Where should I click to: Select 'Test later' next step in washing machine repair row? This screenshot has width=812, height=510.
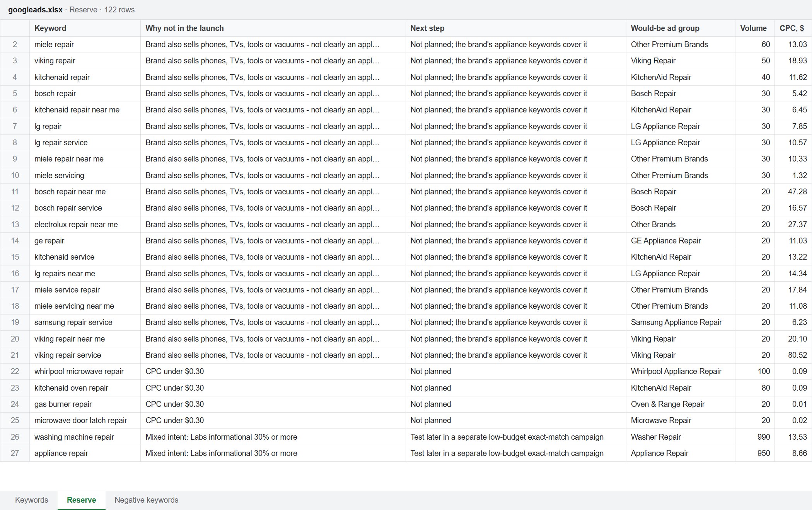click(x=516, y=437)
